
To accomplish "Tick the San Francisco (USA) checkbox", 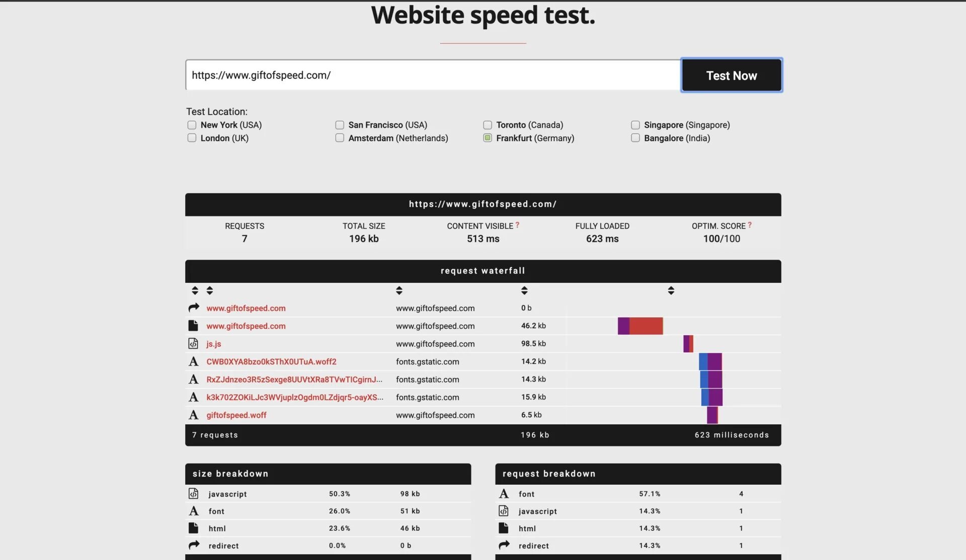I will click(340, 125).
